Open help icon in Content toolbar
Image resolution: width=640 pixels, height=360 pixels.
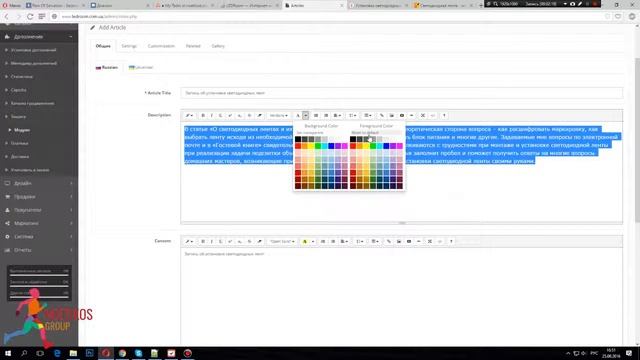(x=451, y=241)
